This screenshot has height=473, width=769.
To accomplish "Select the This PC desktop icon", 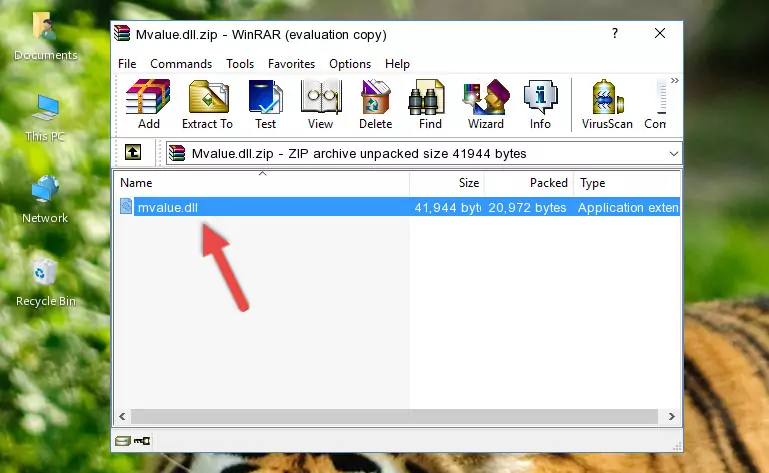I will (x=45, y=118).
